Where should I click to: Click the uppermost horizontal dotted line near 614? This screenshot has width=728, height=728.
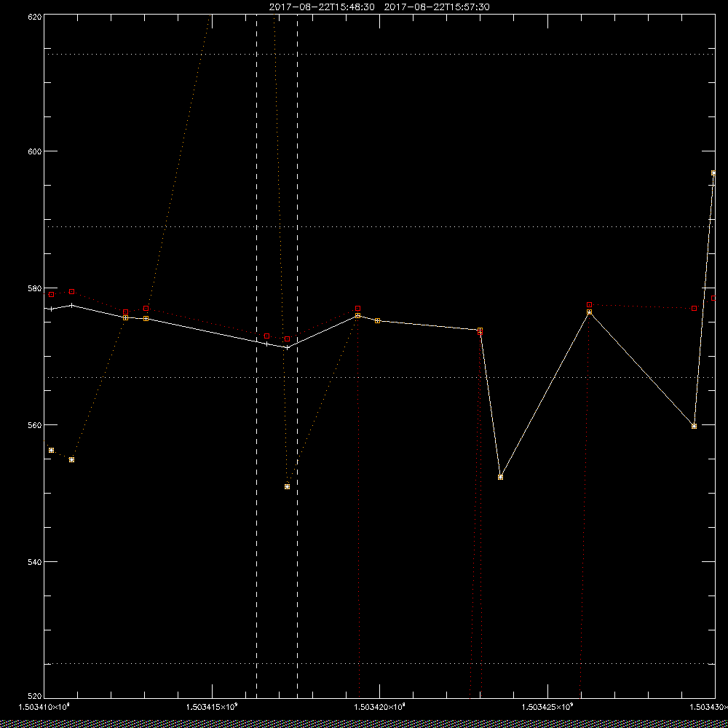[379, 55]
